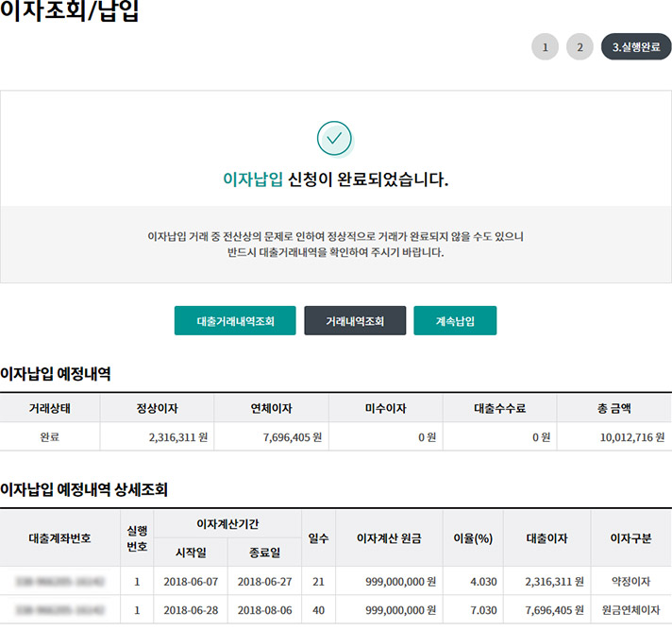Viewport: 672px width, 630px height.
Task: Click the green checkmark completion icon
Action: click(x=334, y=138)
